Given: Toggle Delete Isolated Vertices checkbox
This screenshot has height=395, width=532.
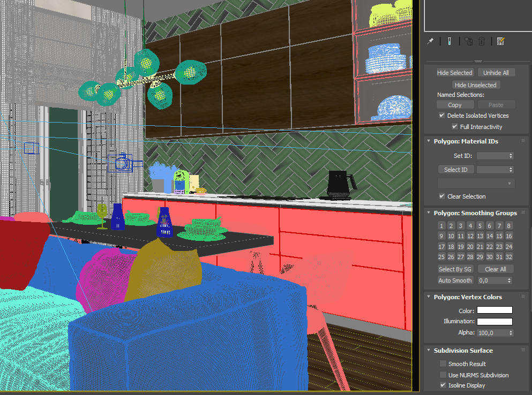Looking at the screenshot, I should (x=442, y=115).
